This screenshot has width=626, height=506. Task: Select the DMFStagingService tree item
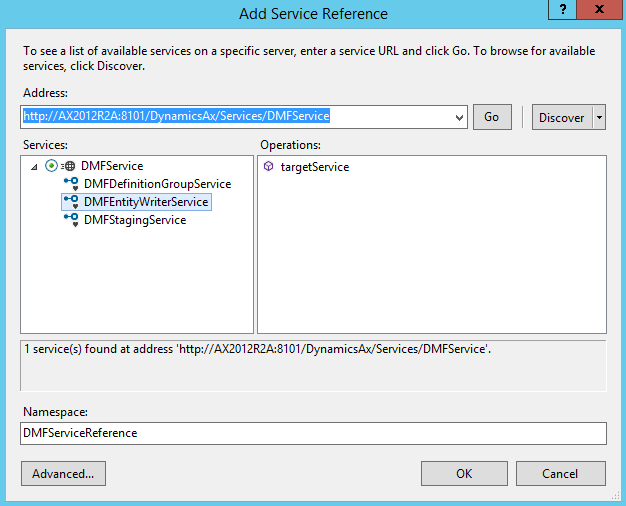[135, 220]
